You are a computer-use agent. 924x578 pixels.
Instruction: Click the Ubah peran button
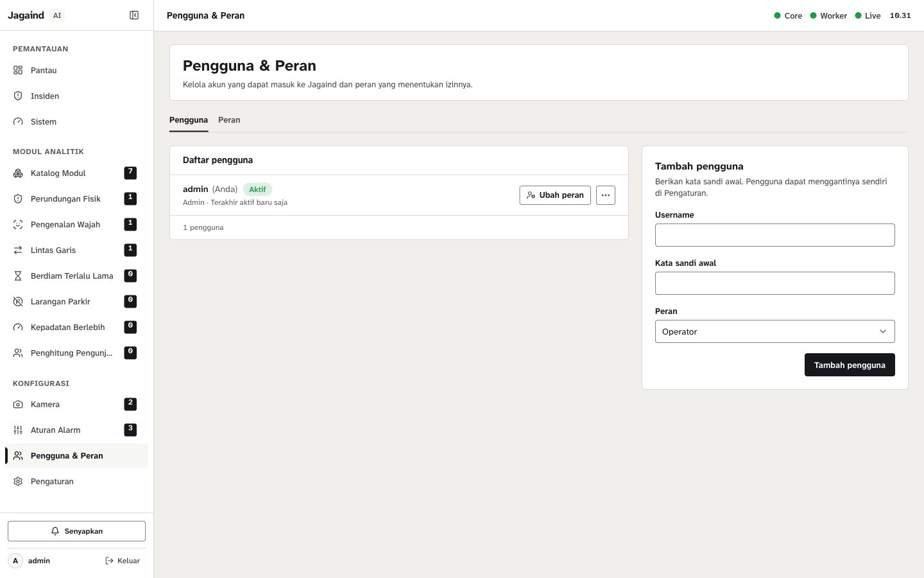555,195
